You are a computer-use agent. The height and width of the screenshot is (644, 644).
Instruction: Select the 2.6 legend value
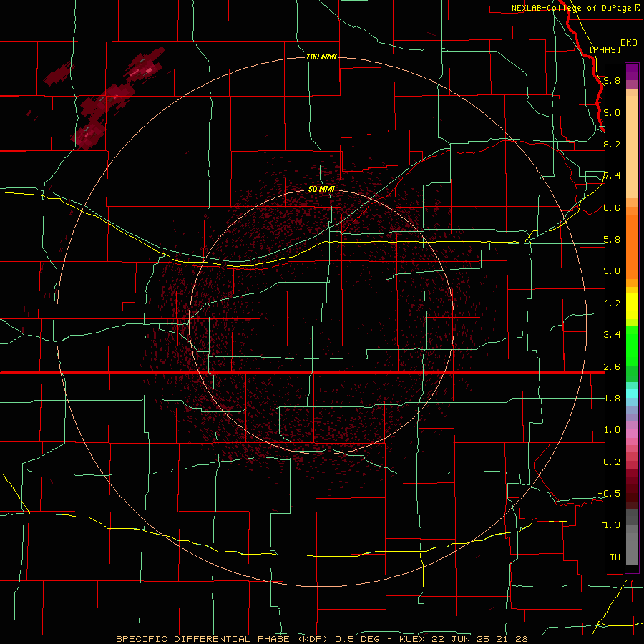point(612,366)
